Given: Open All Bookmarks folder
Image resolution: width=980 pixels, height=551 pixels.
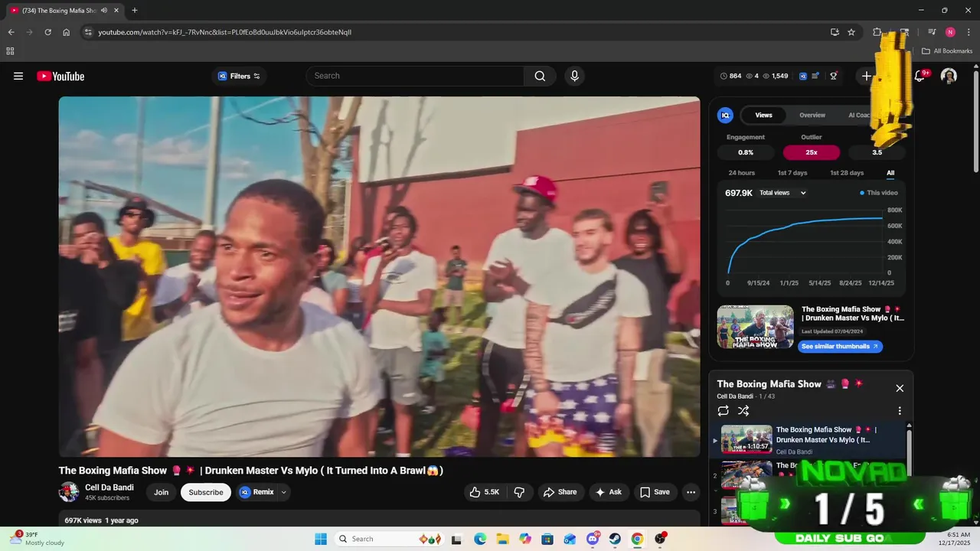Looking at the screenshot, I should (x=947, y=51).
